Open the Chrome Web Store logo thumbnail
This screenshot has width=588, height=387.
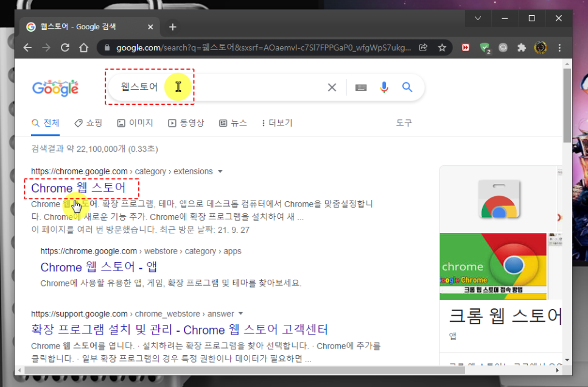(x=499, y=199)
